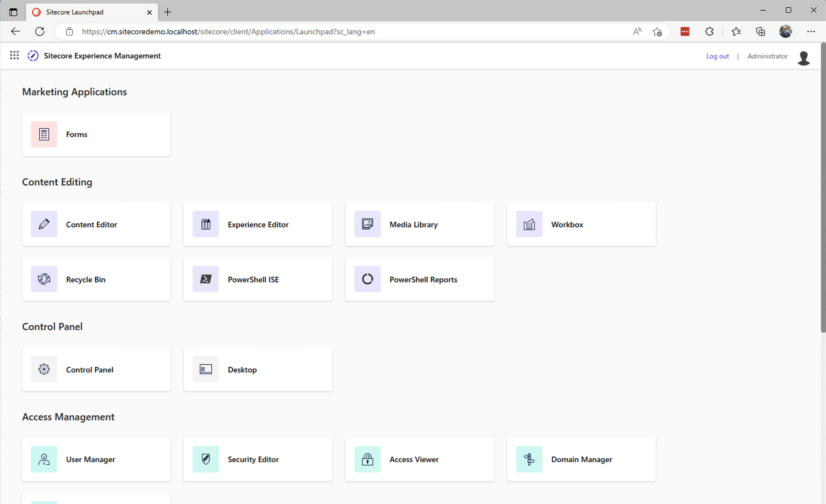
Task: Open the tab actions menu button
Action: click(x=13, y=12)
